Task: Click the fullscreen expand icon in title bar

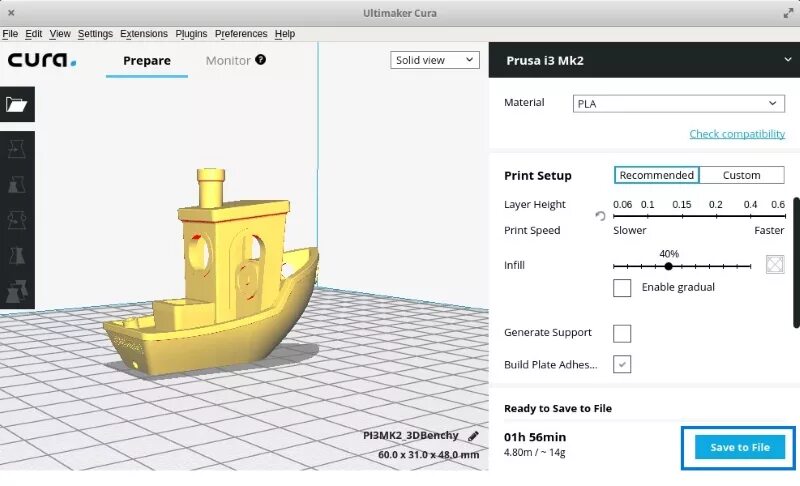Action: coord(788,13)
